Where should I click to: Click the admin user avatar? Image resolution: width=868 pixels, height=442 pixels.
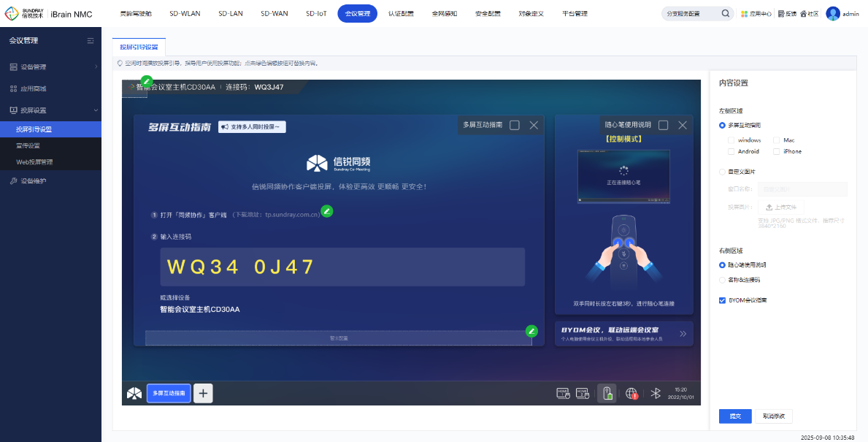(832, 14)
